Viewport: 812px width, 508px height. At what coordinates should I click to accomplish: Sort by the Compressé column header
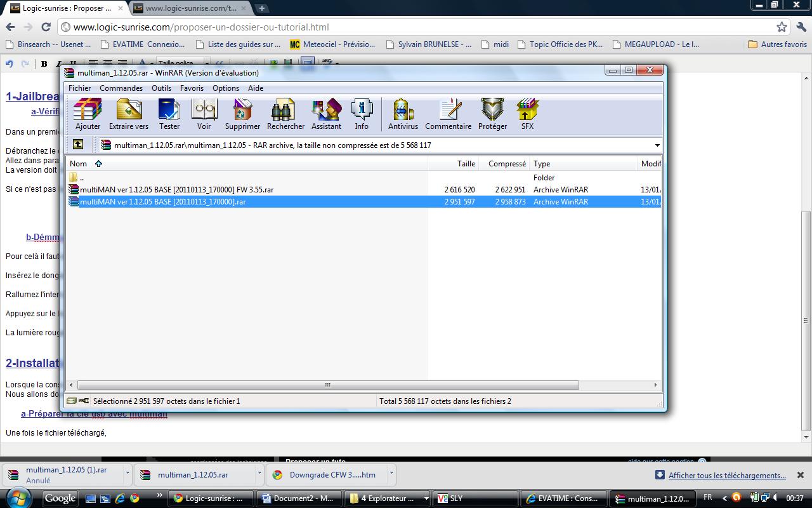pyautogui.click(x=507, y=163)
